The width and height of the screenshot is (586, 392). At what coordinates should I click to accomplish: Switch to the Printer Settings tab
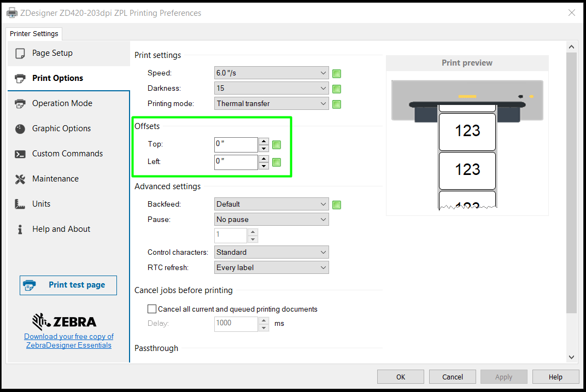pyautogui.click(x=34, y=33)
